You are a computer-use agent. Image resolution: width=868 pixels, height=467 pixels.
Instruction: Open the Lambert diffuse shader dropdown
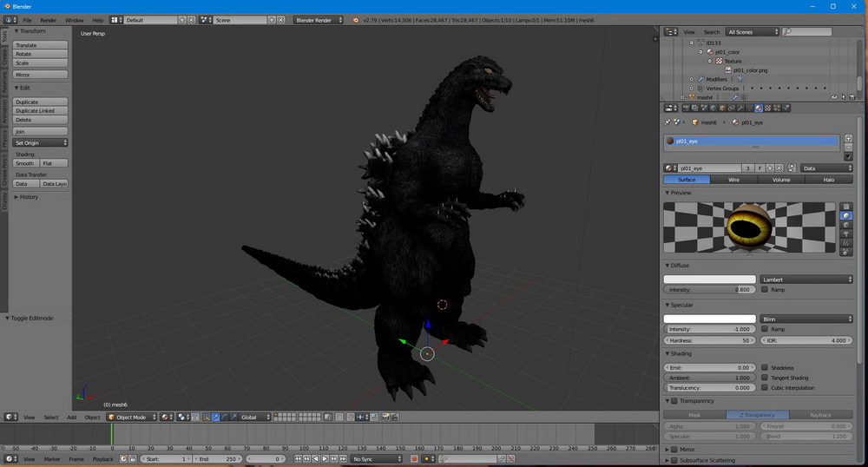click(806, 280)
